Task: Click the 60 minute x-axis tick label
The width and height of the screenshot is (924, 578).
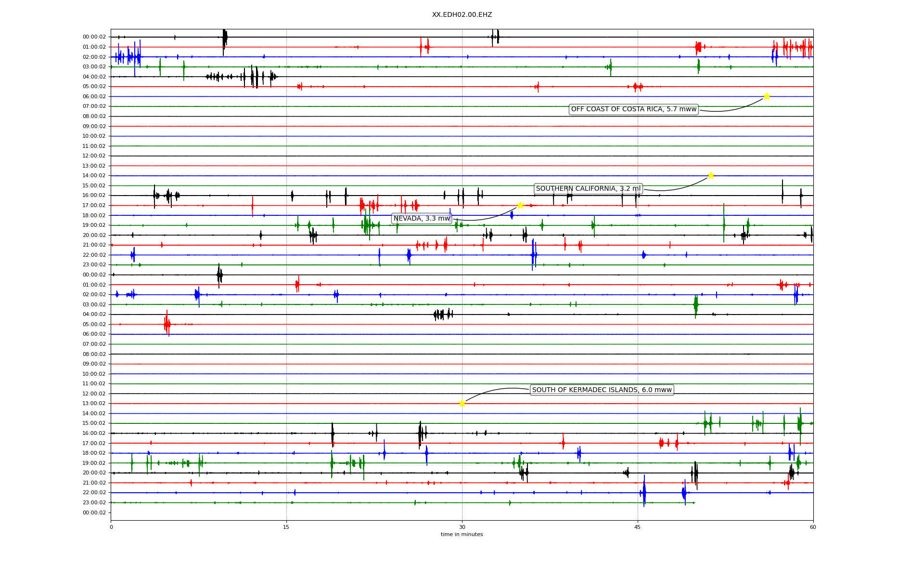Action: point(813,527)
